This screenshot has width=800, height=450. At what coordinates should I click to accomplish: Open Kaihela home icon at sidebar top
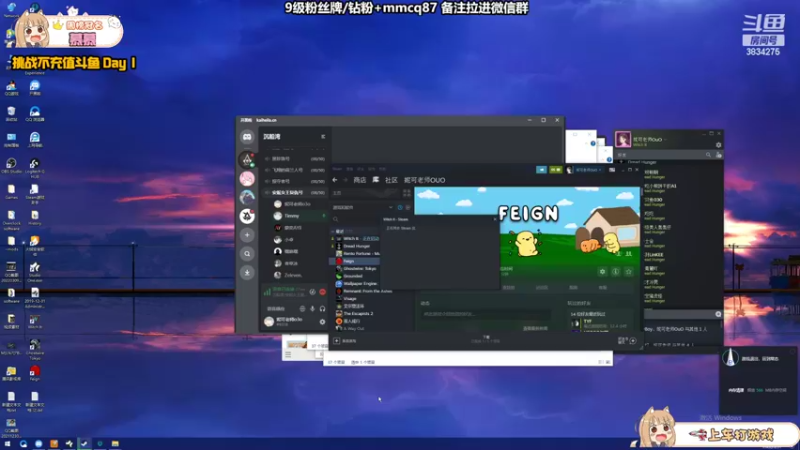[x=247, y=137]
